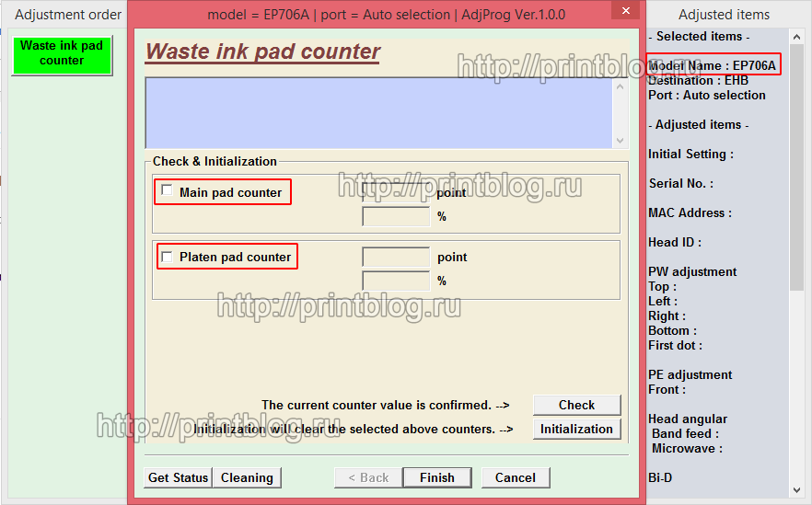
Task: Click the Adjusted items scroll up arrow
Action: (x=796, y=36)
